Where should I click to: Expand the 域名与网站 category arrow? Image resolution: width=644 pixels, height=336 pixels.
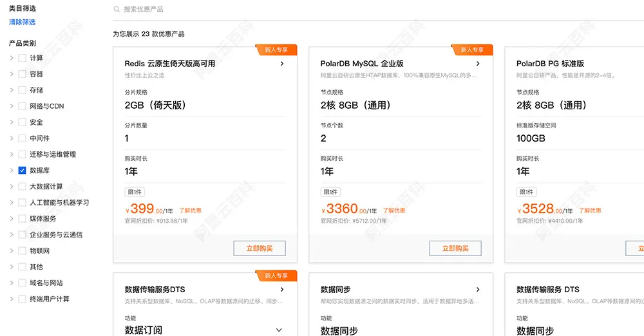pos(12,283)
